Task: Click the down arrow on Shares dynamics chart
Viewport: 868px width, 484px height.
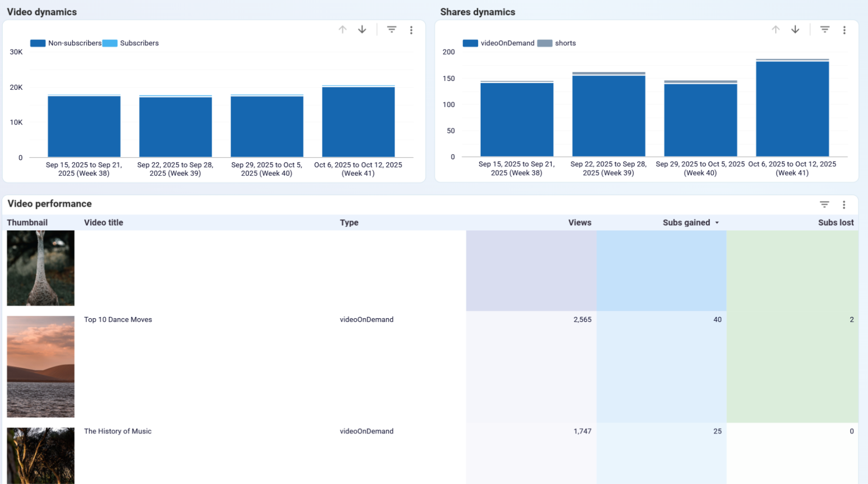Action: click(x=795, y=30)
